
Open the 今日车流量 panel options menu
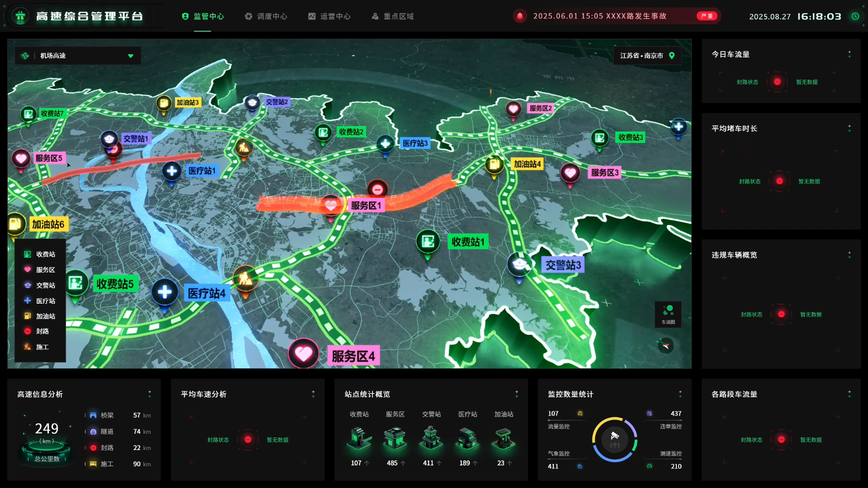(x=849, y=54)
